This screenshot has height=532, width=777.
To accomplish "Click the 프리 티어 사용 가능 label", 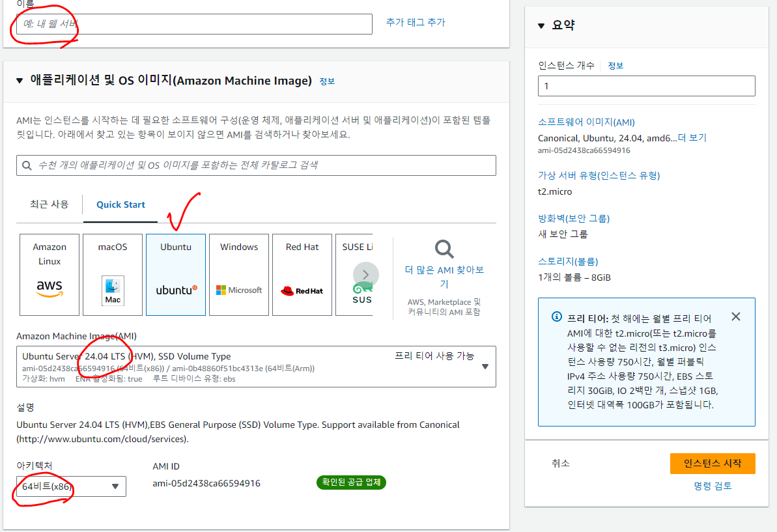I will coord(434,356).
